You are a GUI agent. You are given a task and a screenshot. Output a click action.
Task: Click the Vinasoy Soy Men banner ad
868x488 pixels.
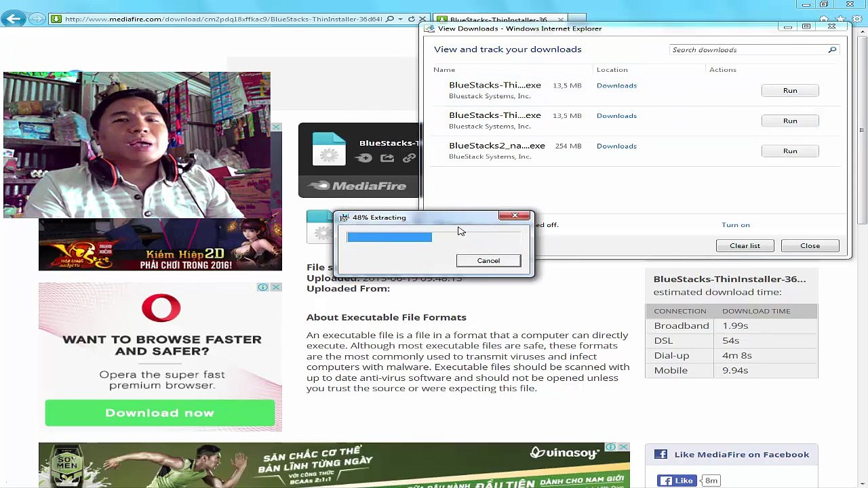tap(334, 465)
